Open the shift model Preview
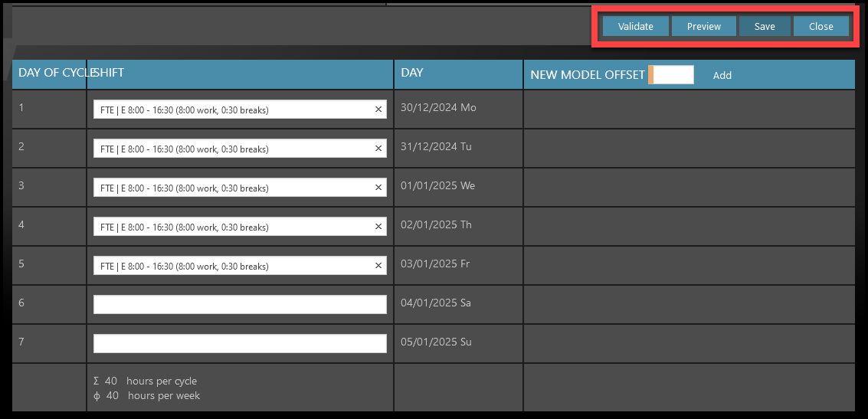This screenshot has width=868, height=419. 703,26
